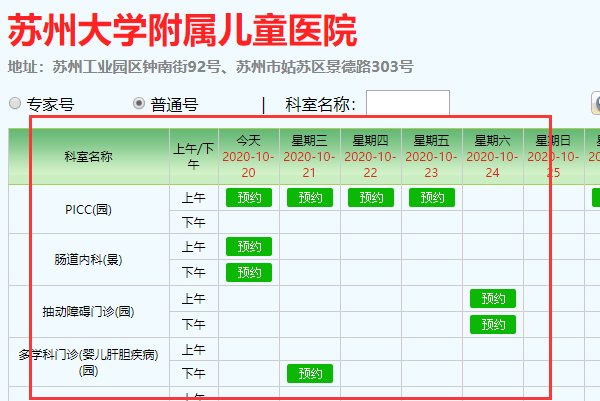Click the 星期五 2020-10-23 column header

click(x=432, y=156)
